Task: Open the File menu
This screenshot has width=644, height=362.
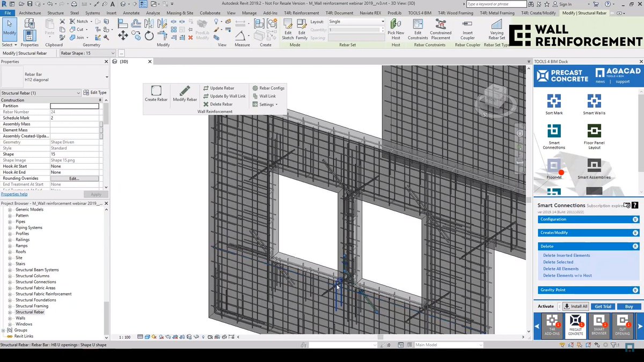Action: click(8, 12)
